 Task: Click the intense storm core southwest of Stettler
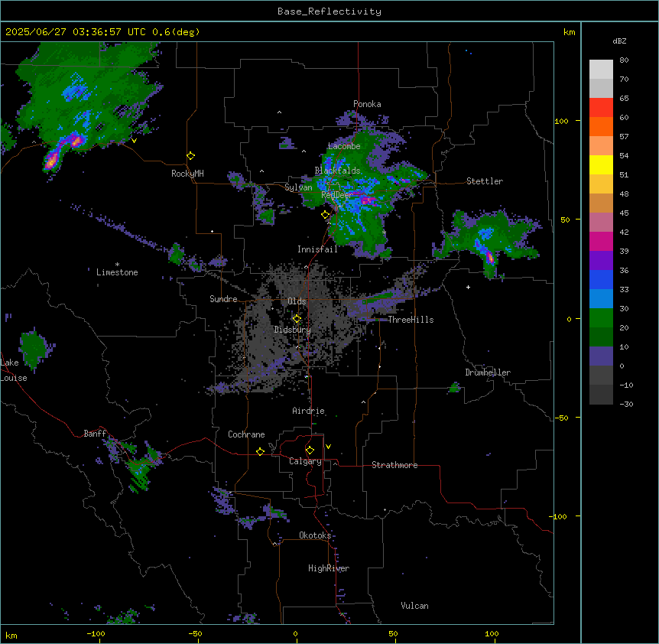489,256
